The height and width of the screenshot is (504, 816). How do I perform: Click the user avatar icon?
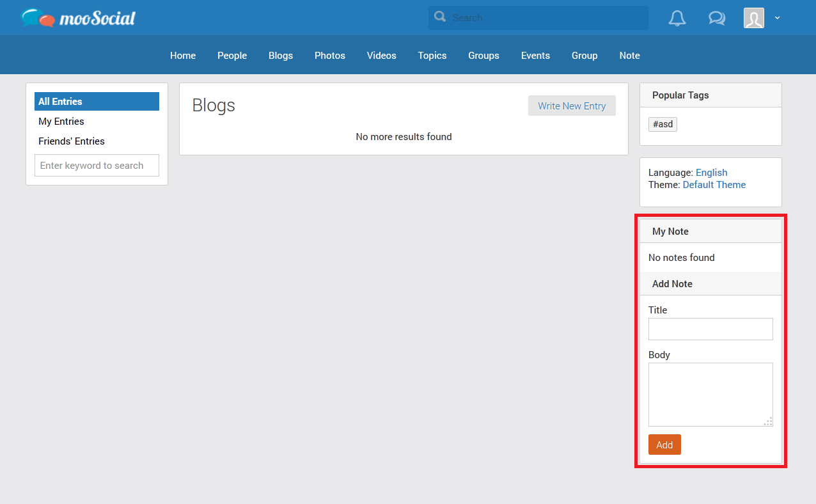coord(753,18)
